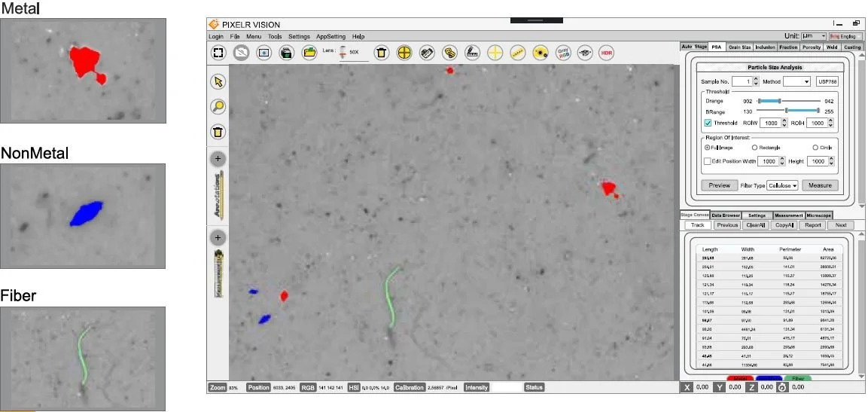This screenshot has width=868, height=412.
Task: Select the Rectangle region radio option
Action: [x=754, y=148]
